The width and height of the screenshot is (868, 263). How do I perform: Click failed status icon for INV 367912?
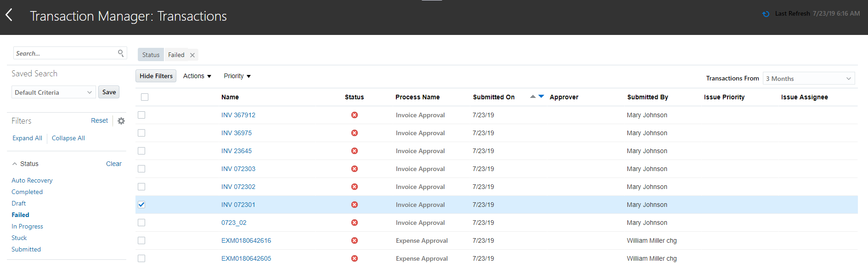tap(355, 115)
